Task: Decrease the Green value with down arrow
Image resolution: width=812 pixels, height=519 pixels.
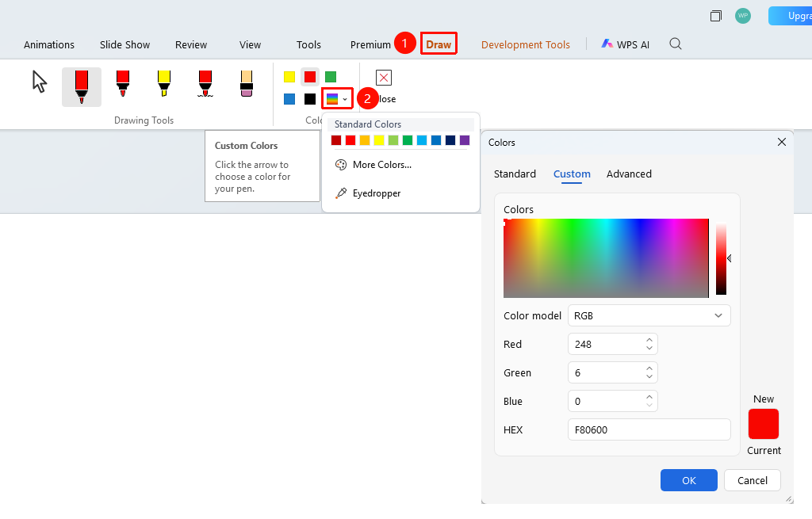Action: coord(649,376)
